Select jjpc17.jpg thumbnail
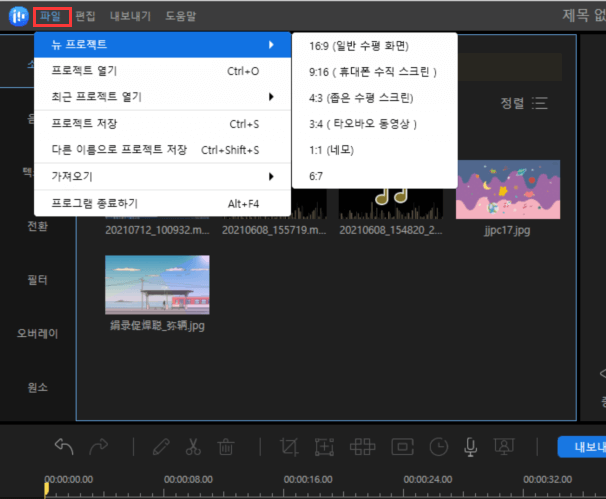Viewport: 606px width, 499px height. [x=508, y=189]
